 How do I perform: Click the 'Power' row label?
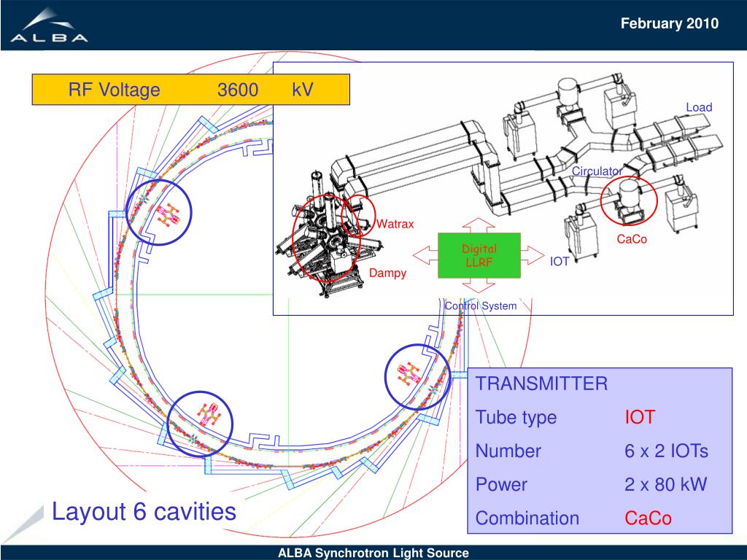point(501,484)
